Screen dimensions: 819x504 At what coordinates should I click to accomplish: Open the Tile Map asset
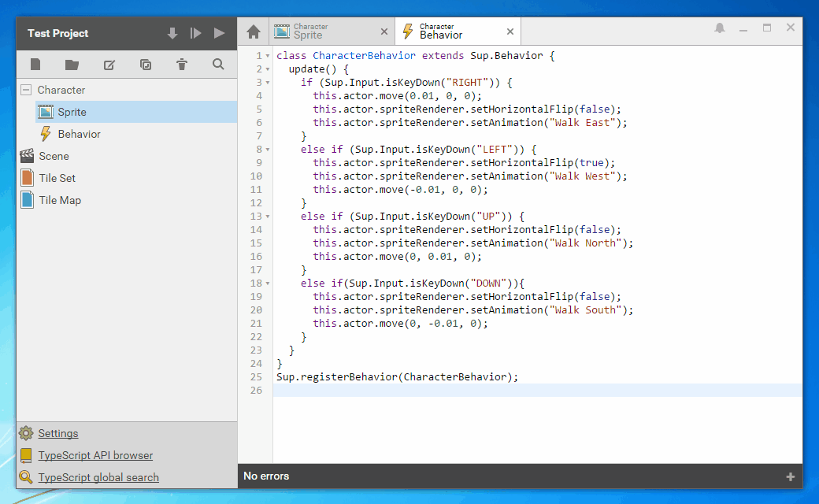click(x=127, y=200)
